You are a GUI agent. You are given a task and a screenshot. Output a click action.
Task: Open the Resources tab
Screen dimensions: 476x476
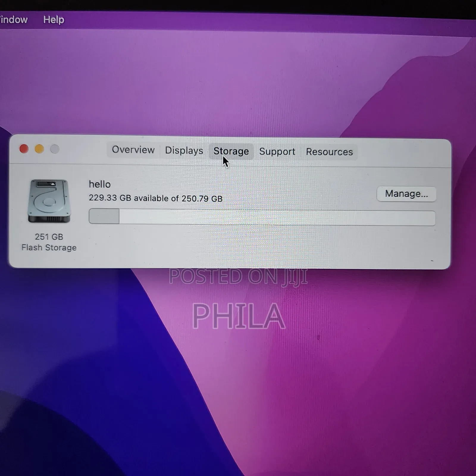click(329, 152)
